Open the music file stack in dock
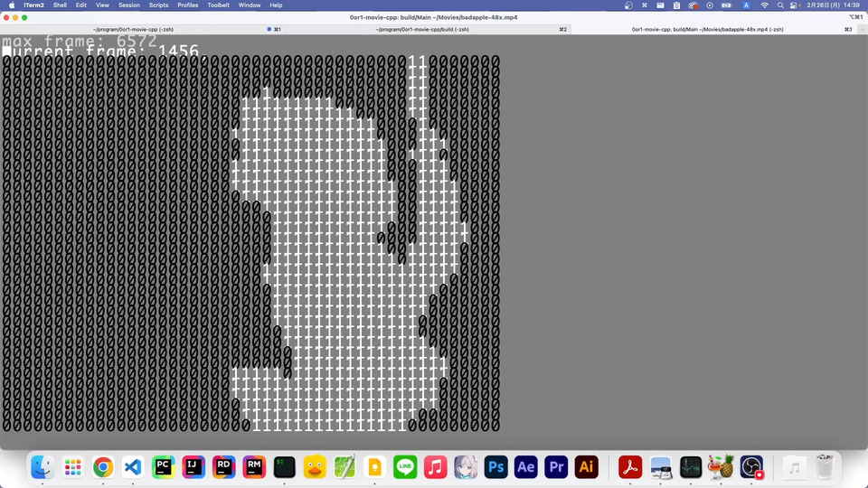This screenshot has width=868, height=488. pyautogui.click(x=795, y=467)
